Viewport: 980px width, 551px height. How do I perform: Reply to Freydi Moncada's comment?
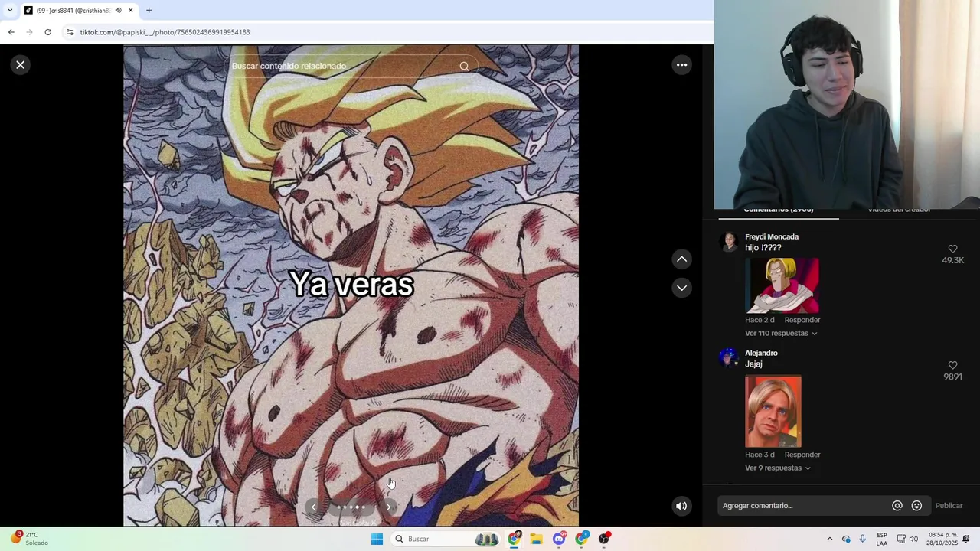click(x=802, y=320)
